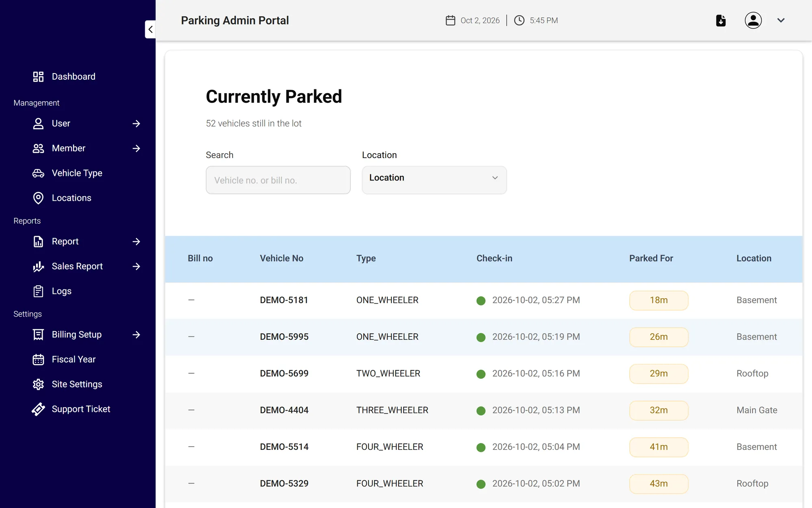Click the 26m parked duration badge
The height and width of the screenshot is (508, 812).
(x=659, y=337)
